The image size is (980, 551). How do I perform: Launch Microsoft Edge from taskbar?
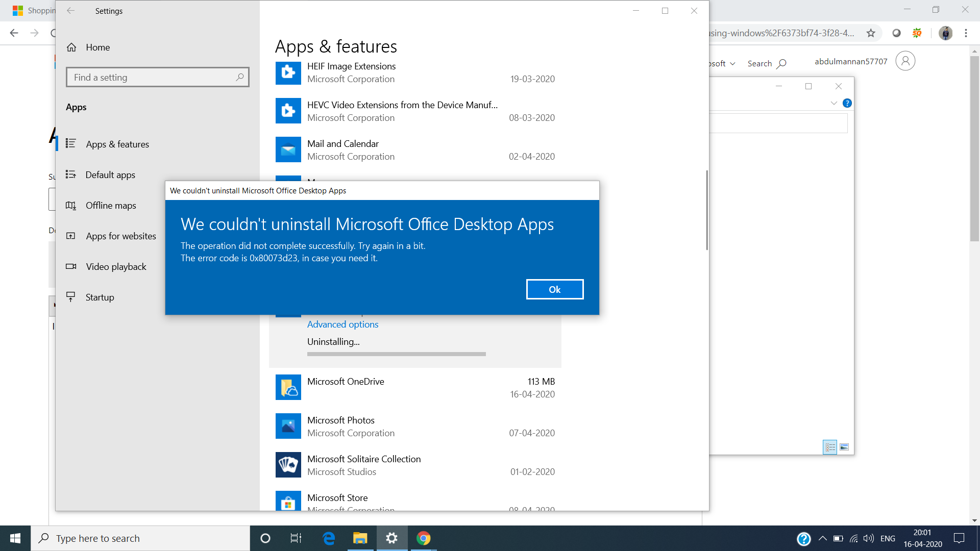(329, 538)
